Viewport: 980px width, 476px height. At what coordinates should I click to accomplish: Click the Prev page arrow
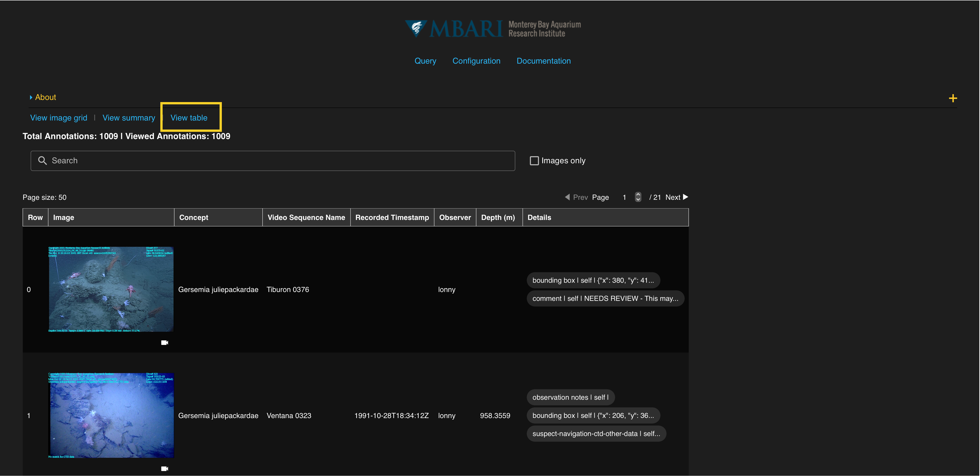567,197
